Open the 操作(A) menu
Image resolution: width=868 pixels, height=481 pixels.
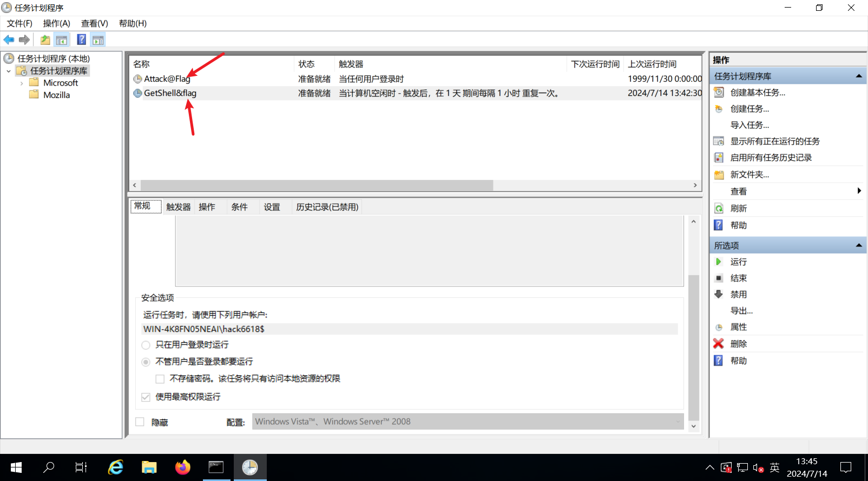pos(56,23)
